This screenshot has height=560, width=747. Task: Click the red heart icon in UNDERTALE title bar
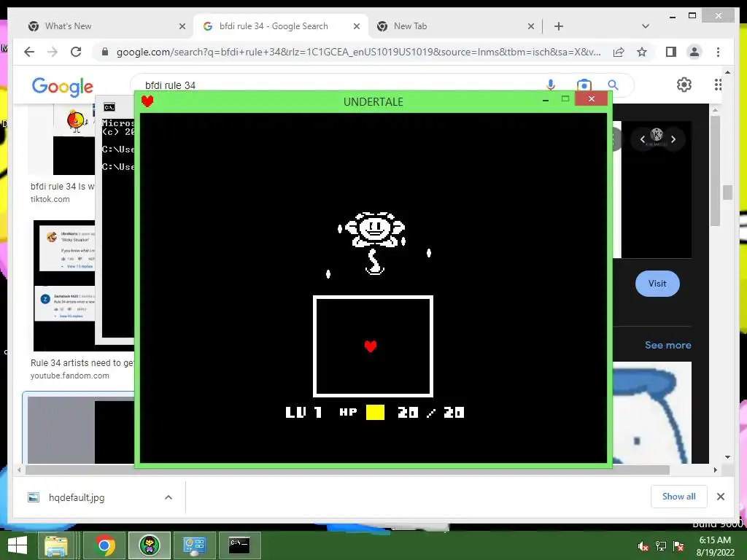click(147, 101)
